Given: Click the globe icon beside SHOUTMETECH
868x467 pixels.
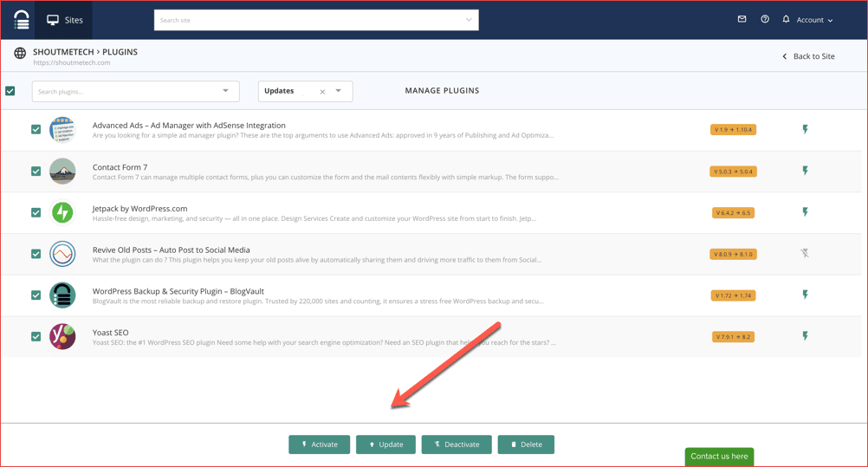Looking at the screenshot, I should click(x=20, y=53).
